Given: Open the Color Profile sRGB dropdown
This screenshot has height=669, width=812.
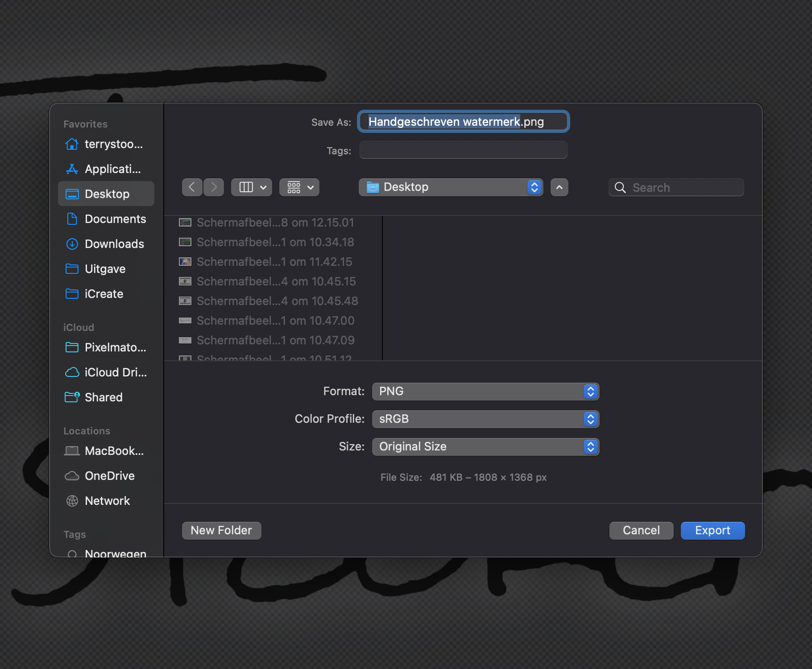Looking at the screenshot, I should 485,419.
